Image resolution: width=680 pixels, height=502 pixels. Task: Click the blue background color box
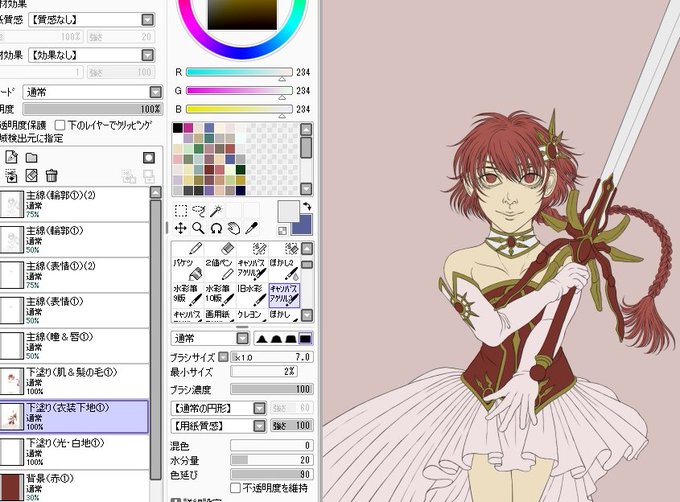(x=304, y=226)
